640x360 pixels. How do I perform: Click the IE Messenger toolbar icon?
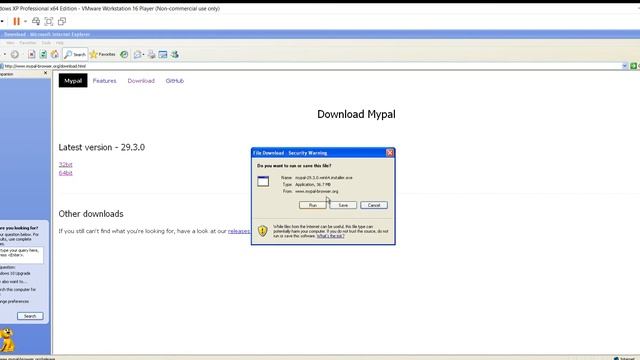click(x=175, y=54)
